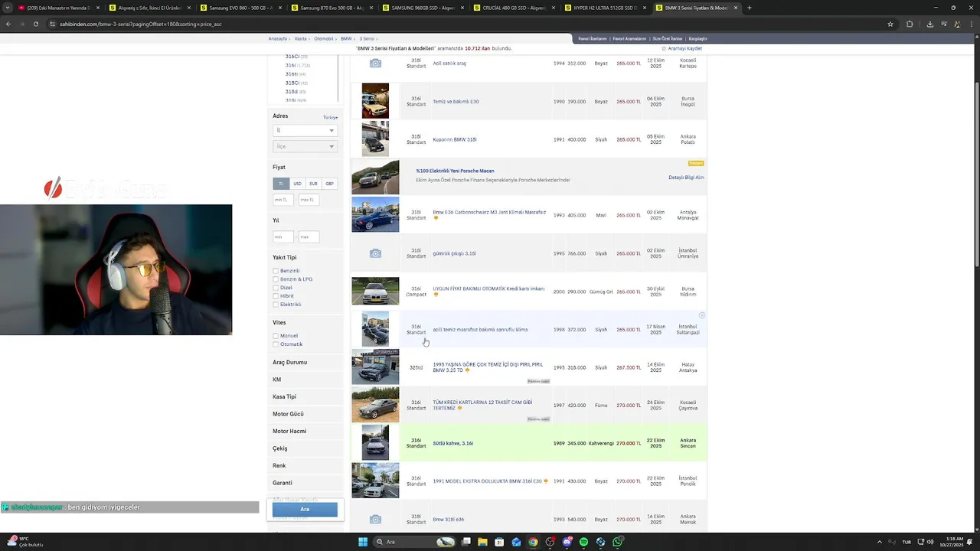
Task: Open the İl province dropdown
Action: click(x=305, y=130)
